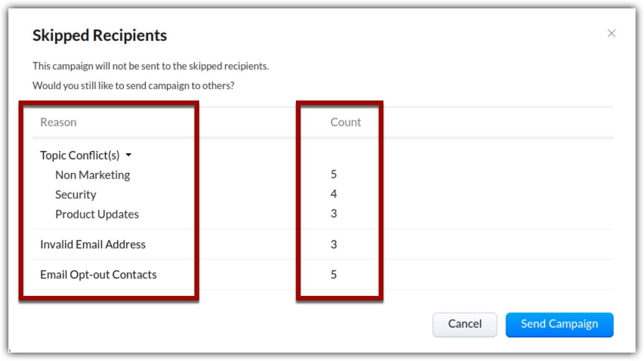Select the Security topic row
Screen dimensions: 644x361
click(75, 194)
